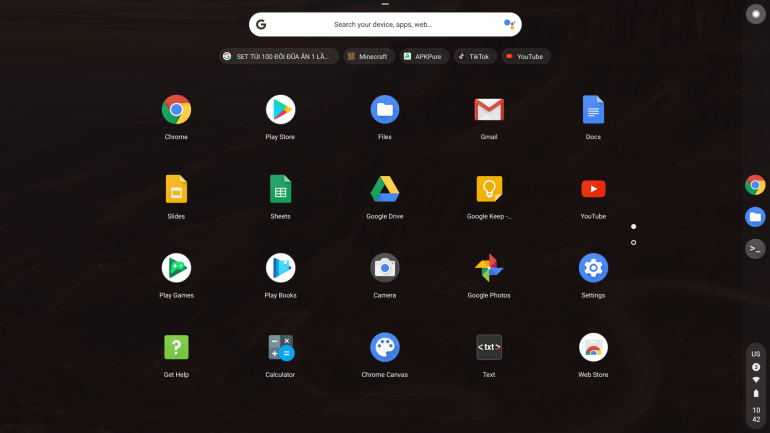Launch Play Games
The height and width of the screenshot is (433, 770).
click(176, 268)
